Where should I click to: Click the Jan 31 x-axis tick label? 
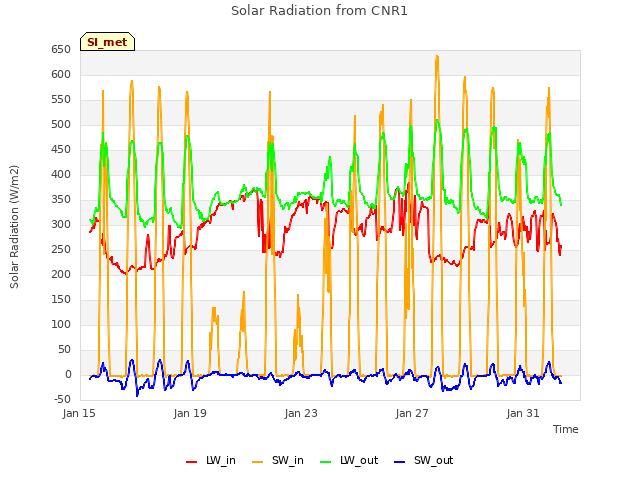coord(523,413)
